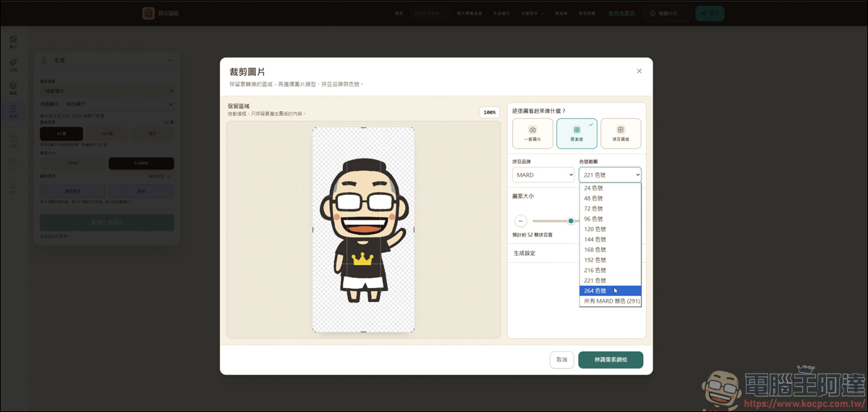
Task: Open 細節優先 dropdown in background panel
Action: coord(106,91)
